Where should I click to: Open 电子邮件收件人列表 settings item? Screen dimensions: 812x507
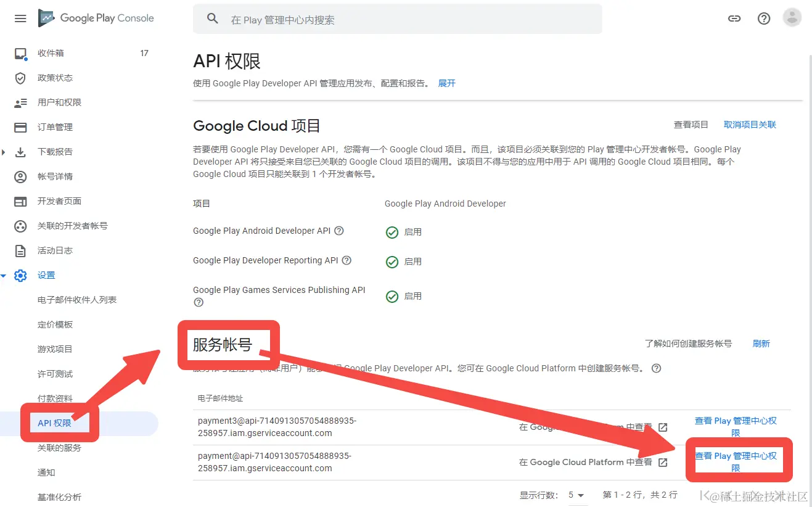(77, 300)
